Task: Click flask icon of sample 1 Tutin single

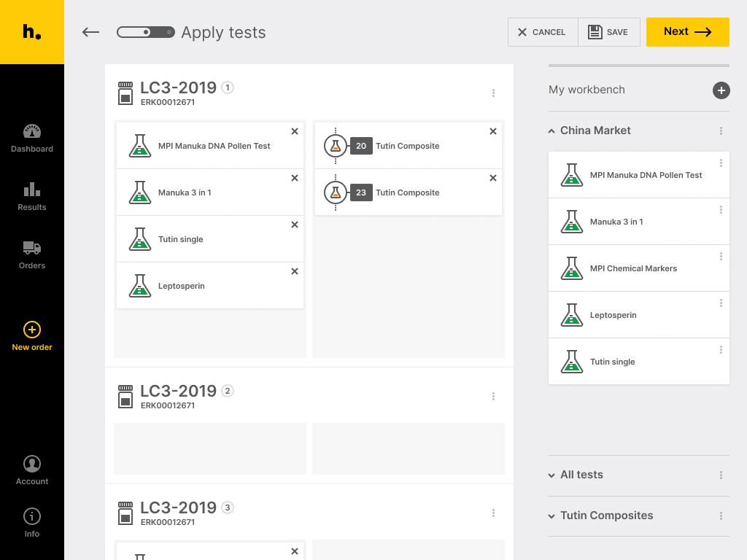Action: point(140,239)
